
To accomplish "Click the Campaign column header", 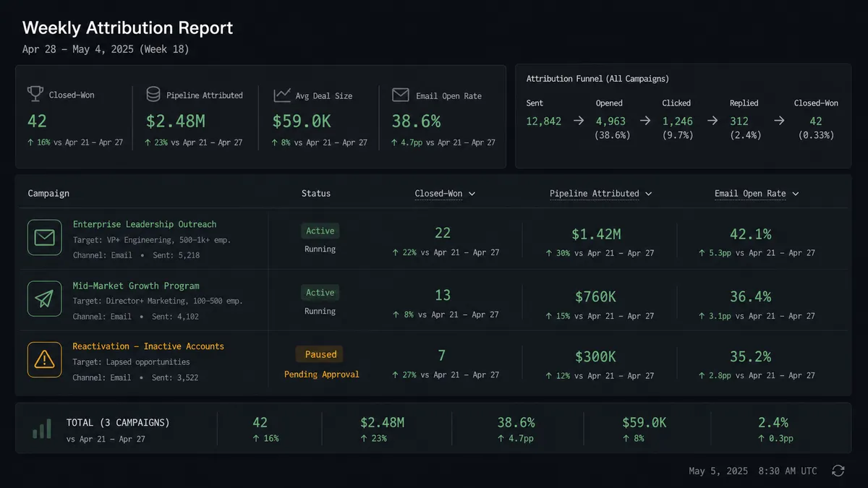I will [48, 194].
